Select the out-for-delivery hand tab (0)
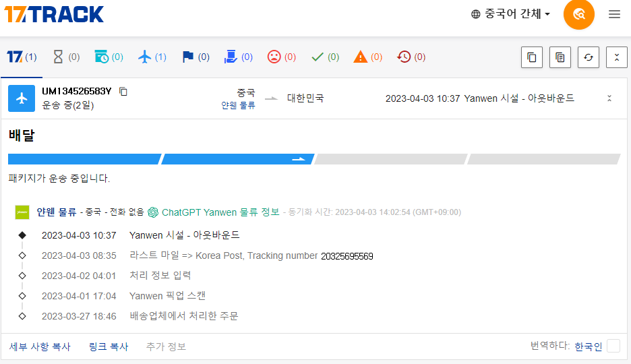Viewport: 631px width, 364px height. click(x=238, y=57)
